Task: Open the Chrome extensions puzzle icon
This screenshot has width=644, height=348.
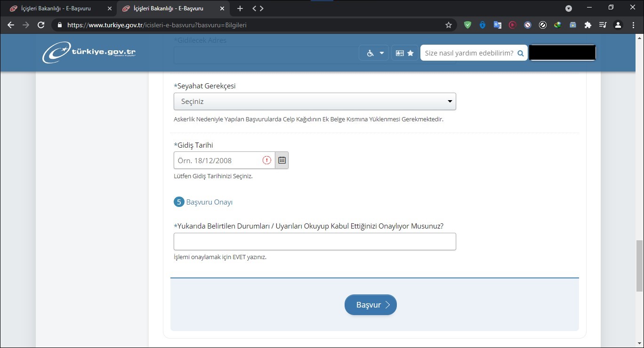Action: (x=588, y=25)
